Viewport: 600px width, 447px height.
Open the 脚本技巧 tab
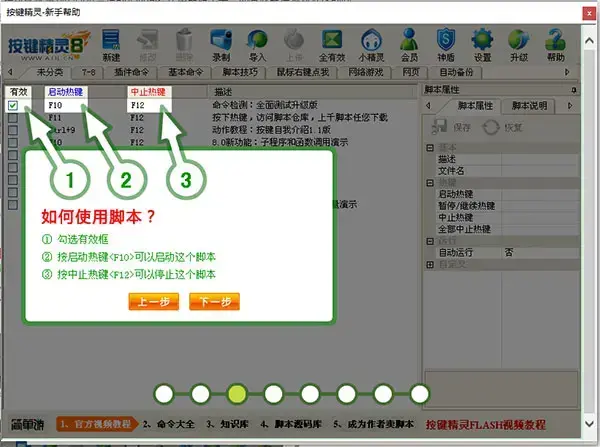click(x=240, y=72)
